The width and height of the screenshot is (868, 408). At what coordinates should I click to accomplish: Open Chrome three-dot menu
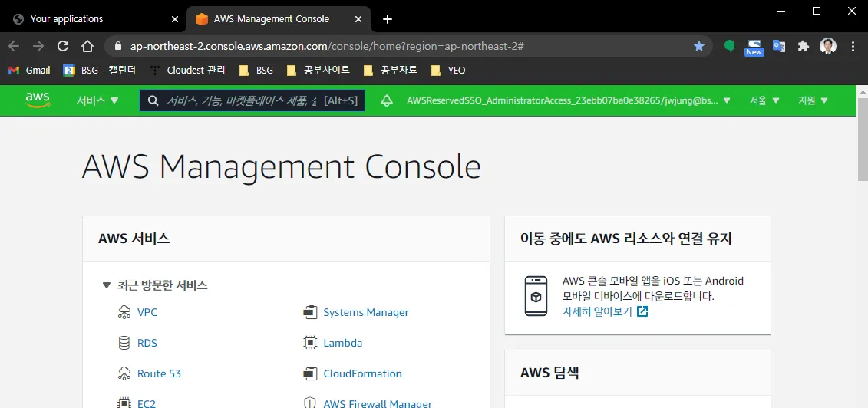853,46
